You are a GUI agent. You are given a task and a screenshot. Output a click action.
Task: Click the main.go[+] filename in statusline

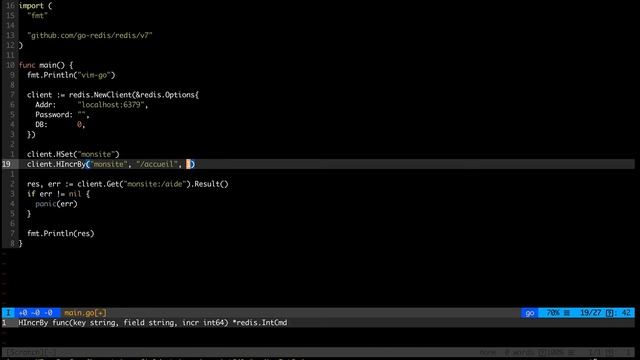[85, 313]
